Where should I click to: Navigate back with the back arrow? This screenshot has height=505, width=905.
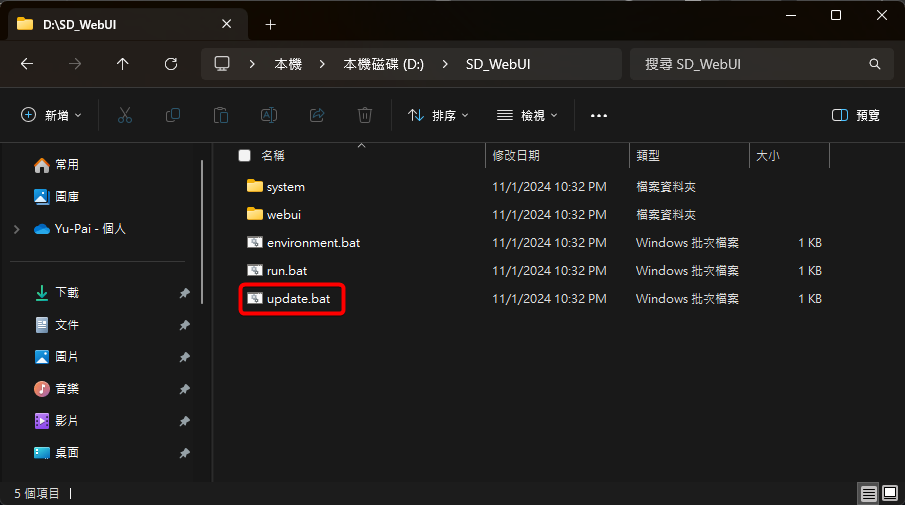(27, 64)
